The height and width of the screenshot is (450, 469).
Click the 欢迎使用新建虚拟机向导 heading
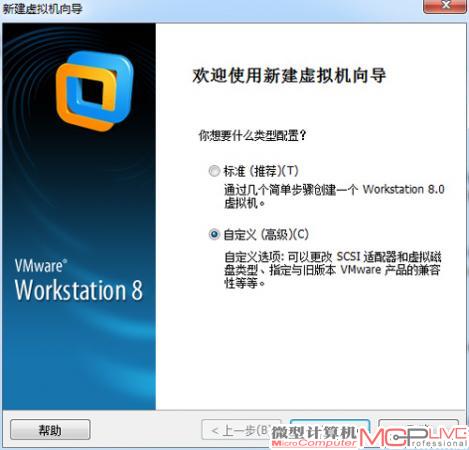pyautogui.click(x=289, y=75)
